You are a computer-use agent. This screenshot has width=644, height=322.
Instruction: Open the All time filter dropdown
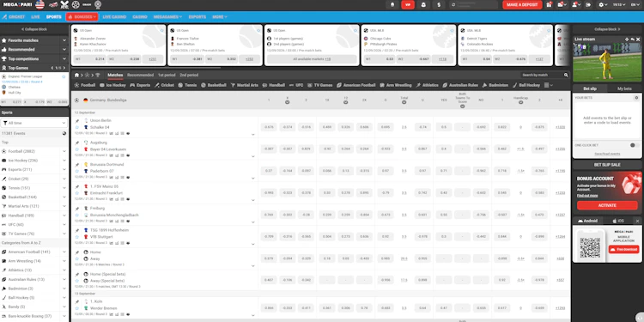click(x=34, y=123)
